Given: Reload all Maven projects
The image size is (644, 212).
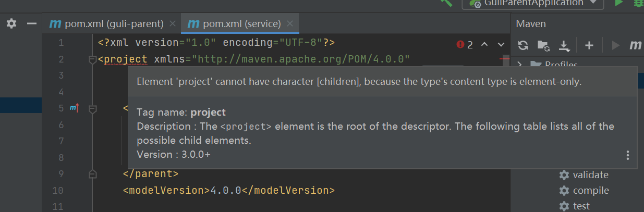Looking at the screenshot, I should coord(523,45).
